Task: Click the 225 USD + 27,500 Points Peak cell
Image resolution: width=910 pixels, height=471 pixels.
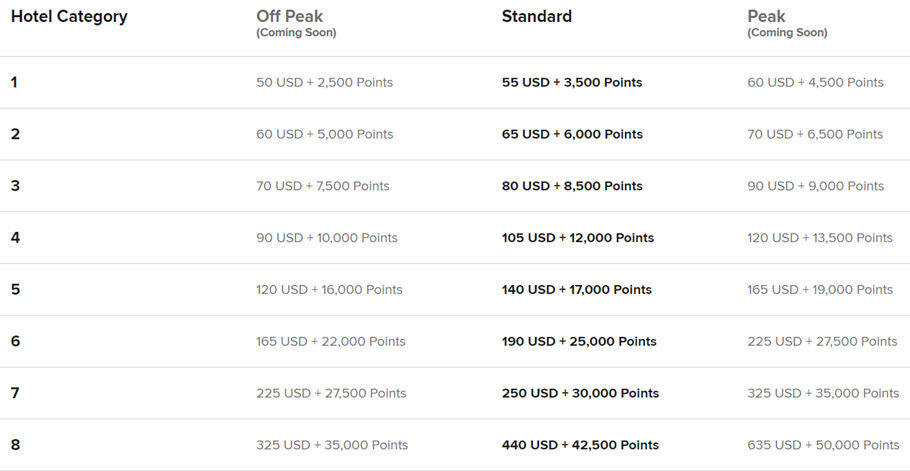Action: click(x=822, y=342)
